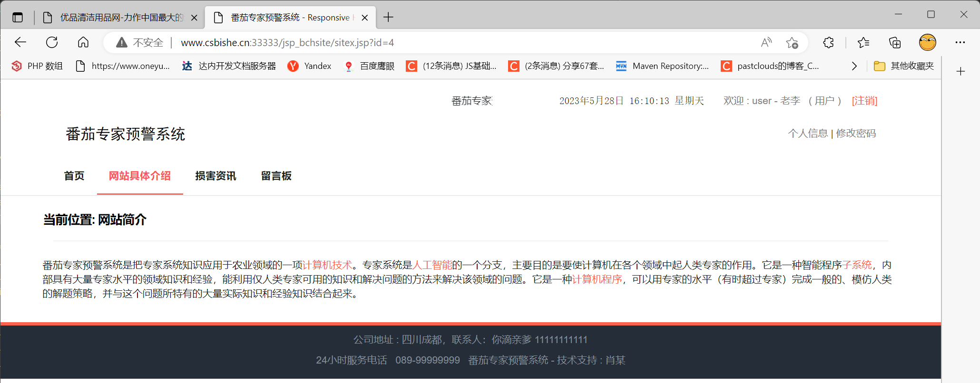
Task: Open 损害资讯 menu item
Action: (x=216, y=176)
